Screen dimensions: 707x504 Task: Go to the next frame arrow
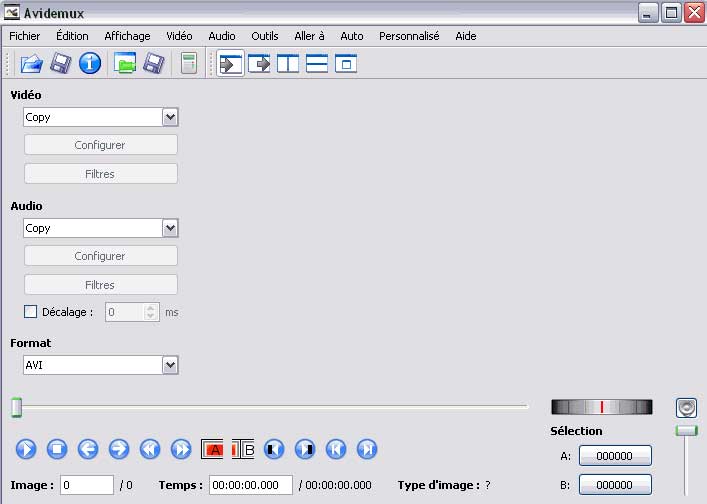point(119,449)
